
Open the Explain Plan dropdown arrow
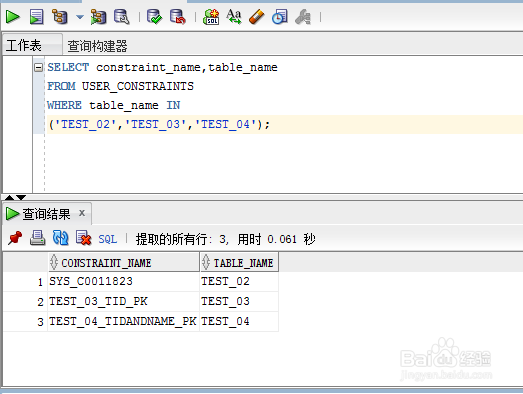(x=80, y=17)
